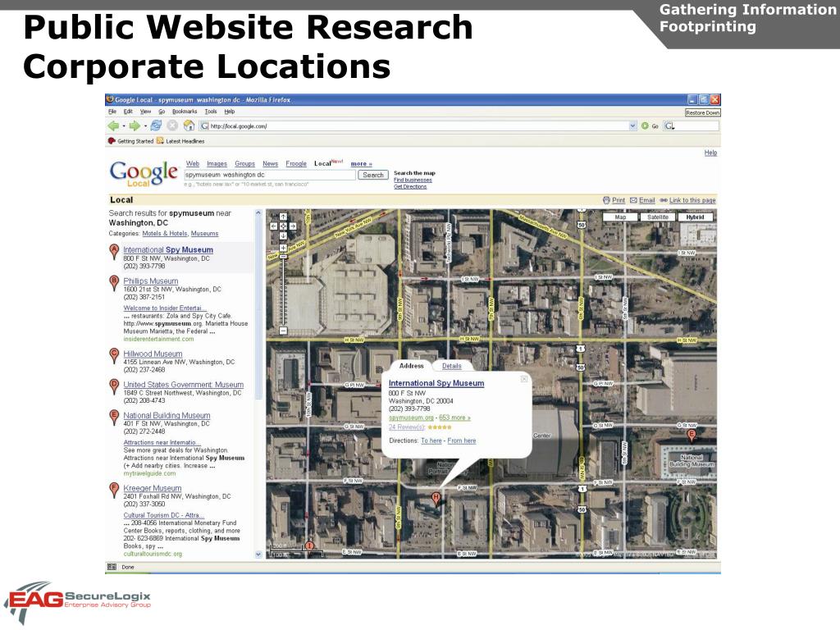Zoom out with the map minus button
The image size is (840, 630).
pos(283,331)
